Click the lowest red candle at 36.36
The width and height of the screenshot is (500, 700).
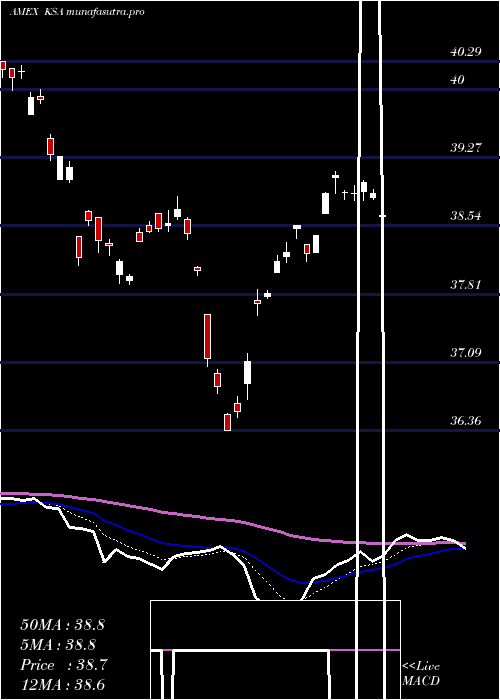point(228,422)
